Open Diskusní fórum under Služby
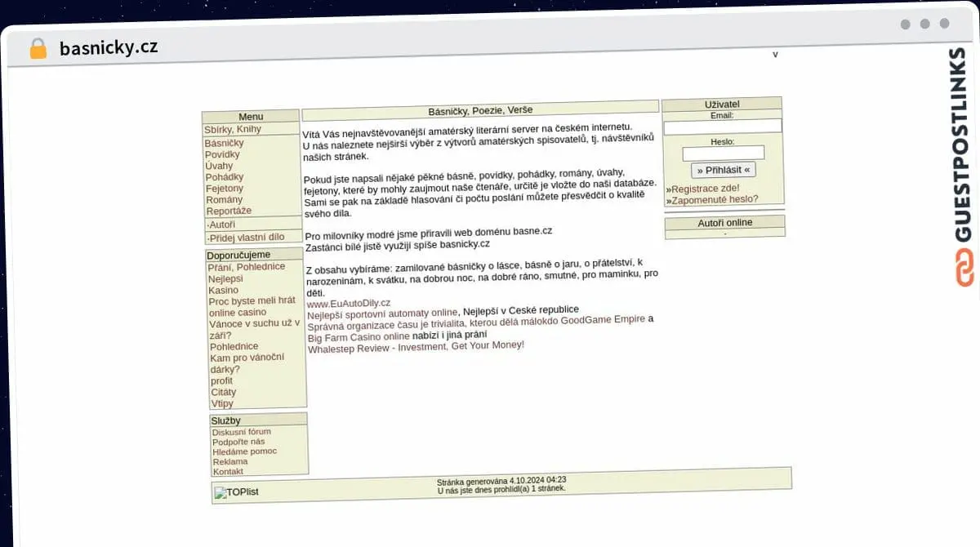Image resolution: width=980 pixels, height=547 pixels. [x=242, y=432]
